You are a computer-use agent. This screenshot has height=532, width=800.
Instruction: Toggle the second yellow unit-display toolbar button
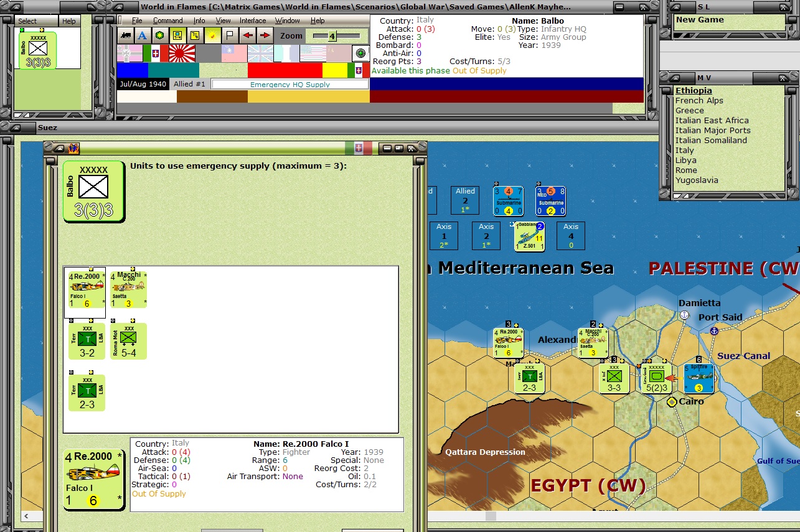195,35
